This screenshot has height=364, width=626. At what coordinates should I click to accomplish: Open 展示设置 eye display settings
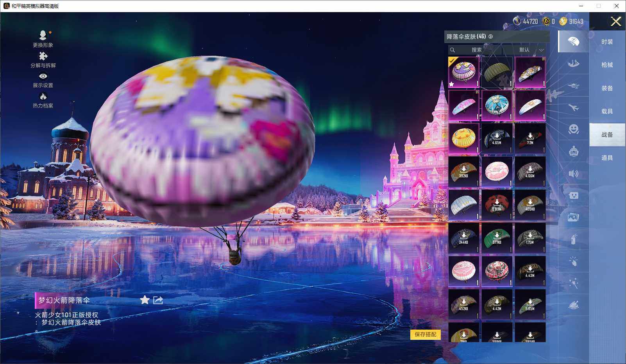click(43, 76)
